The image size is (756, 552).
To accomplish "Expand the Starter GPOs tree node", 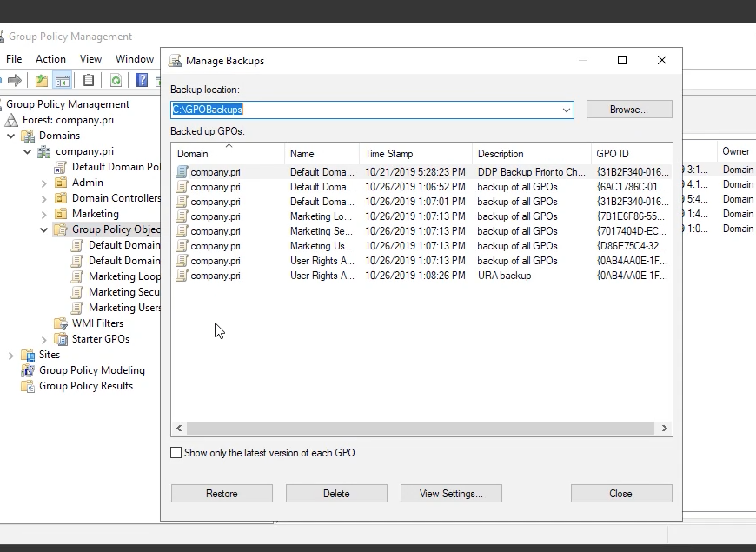I will click(44, 339).
